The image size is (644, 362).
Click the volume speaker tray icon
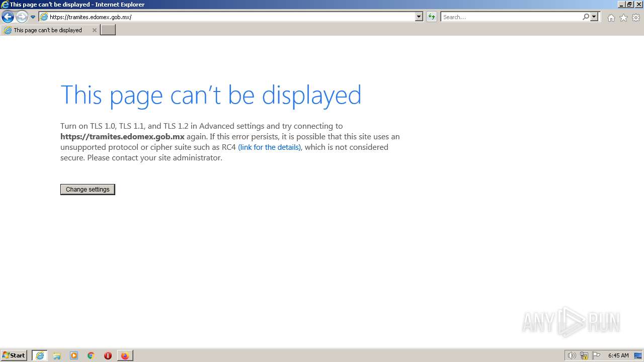click(572, 355)
